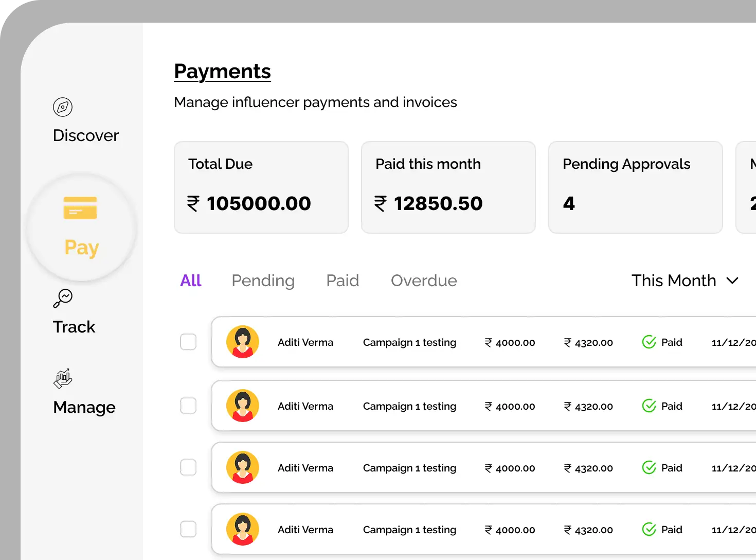
Task: Switch to the Pending tab
Action: (x=263, y=281)
